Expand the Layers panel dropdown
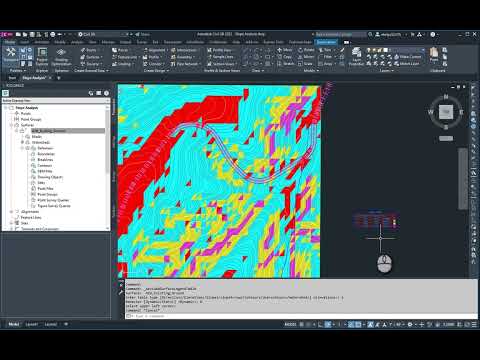The image size is (480, 360). [386, 71]
